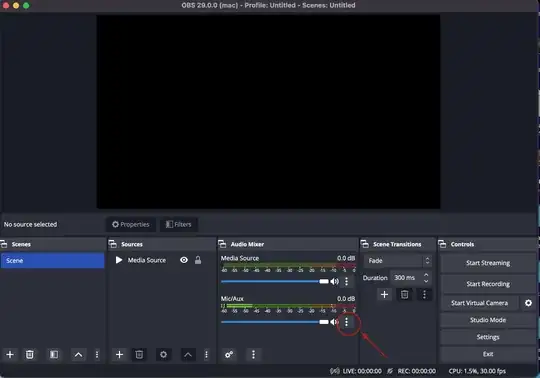Click the LIVE 00:00:00 status
The width and height of the screenshot is (540, 378).
coord(362,371)
